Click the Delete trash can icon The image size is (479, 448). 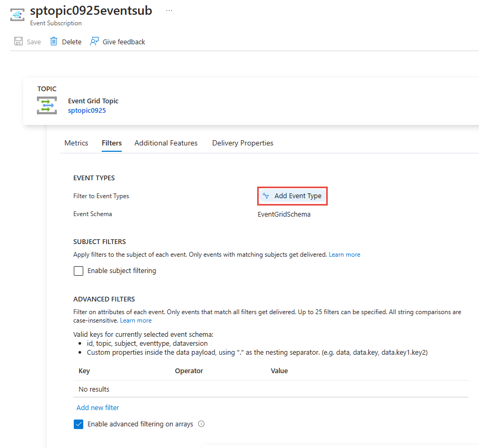pyautogui.click(x=54, y=41)
